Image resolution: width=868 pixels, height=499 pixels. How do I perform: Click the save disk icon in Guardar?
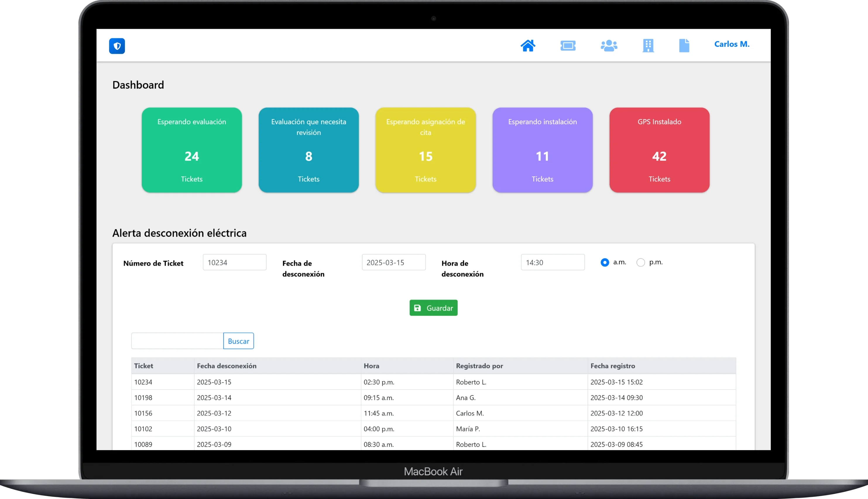click(x=417, y=308)
